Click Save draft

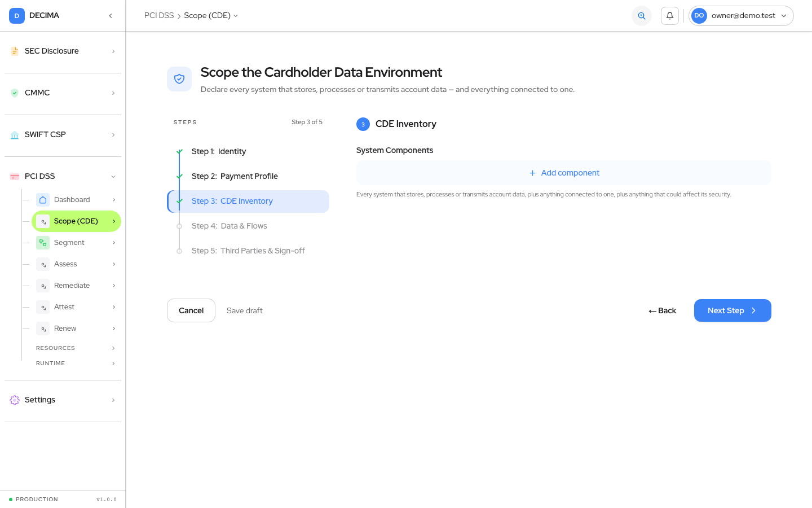tap(245, 311)
